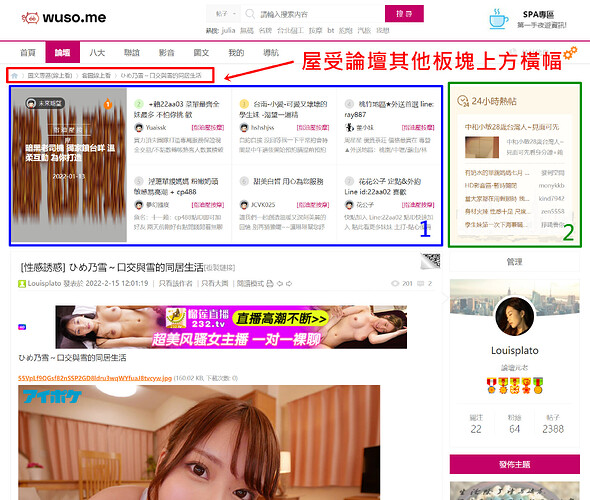Click the yellow rank 3 number badge

point(244,104)
